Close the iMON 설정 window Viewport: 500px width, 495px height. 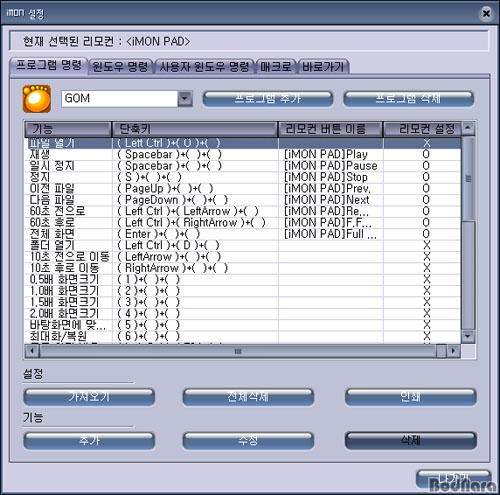click(486, 13)
